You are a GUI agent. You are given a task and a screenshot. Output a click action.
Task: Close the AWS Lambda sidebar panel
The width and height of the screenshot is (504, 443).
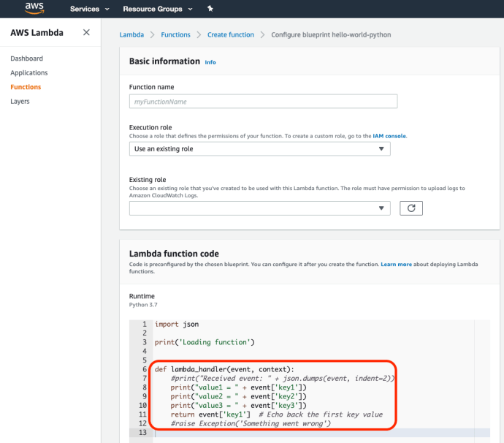click(86, 33)
